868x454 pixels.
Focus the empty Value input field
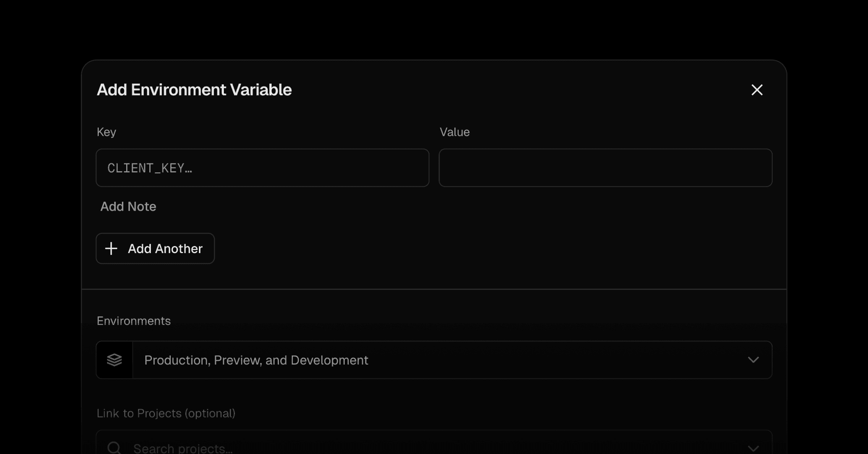pyautogui.click(x=605, y=168)
